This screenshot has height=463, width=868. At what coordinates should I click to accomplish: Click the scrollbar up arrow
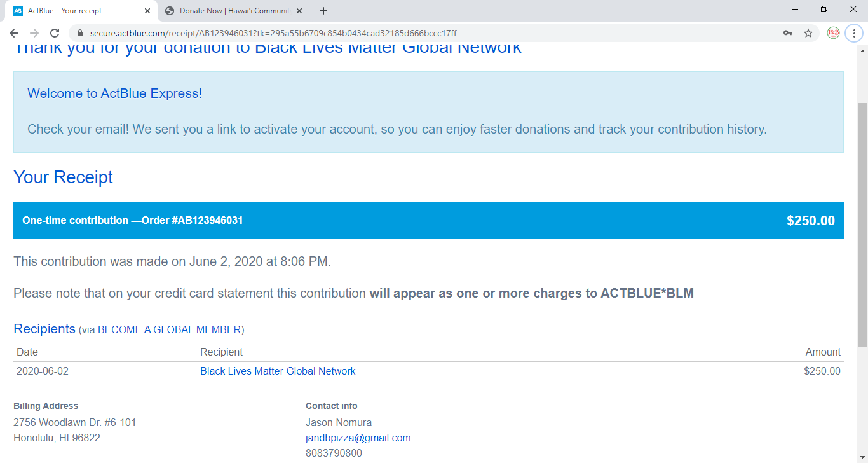point(862,50)
